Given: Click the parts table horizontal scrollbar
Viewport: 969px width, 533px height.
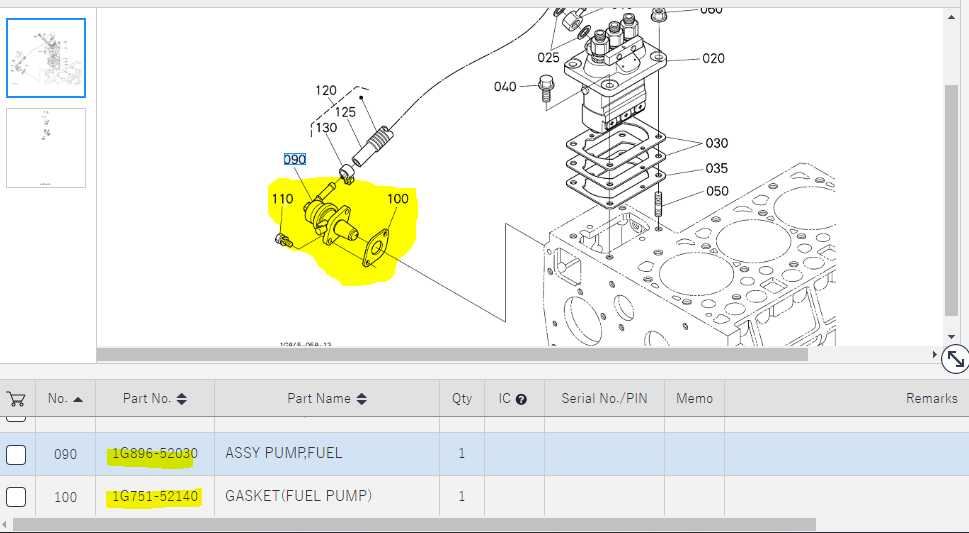Looking at the screenshot, I should click(x=414, y=524).
